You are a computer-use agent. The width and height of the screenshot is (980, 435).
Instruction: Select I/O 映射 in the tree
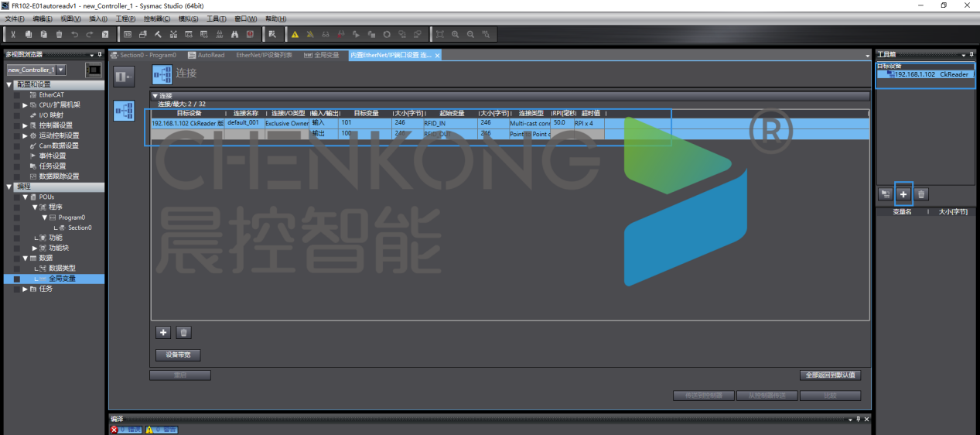[x=51, y=115]
